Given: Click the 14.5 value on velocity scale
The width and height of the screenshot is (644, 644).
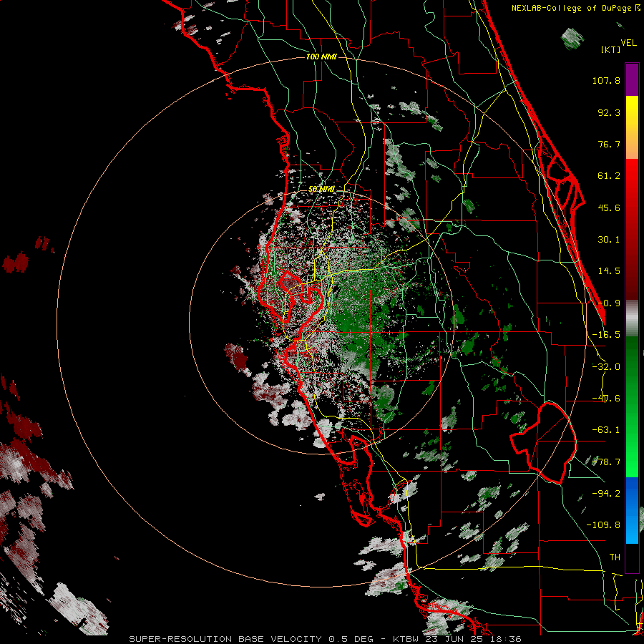Looking at the screenshot, I should point(609,271).
